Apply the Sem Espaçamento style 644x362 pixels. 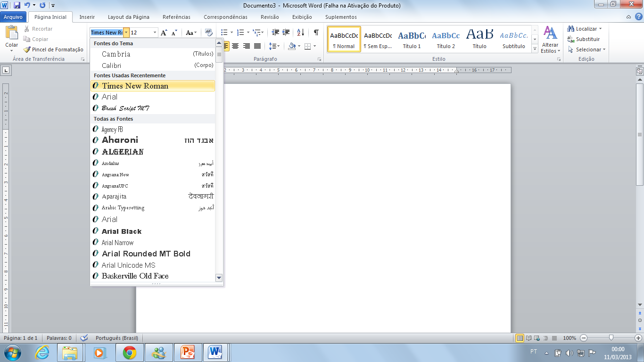(378, 39)
